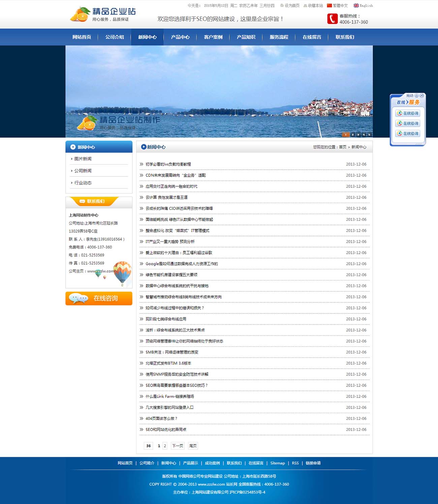Open the article 应用交付正走向统一融合的时代
The height and width of the screenshot is (504, 438).
(171, 187)
